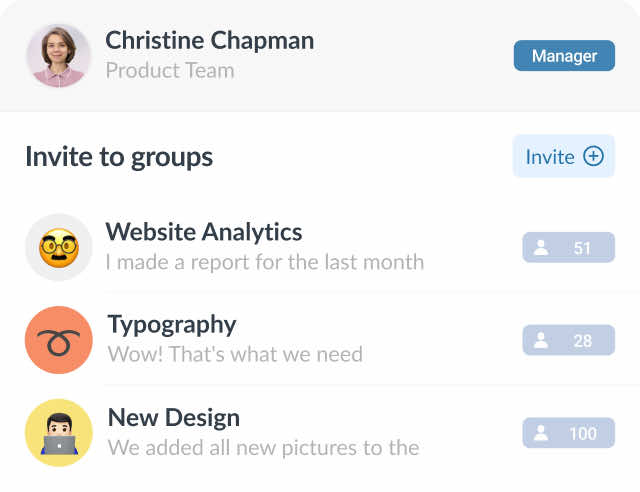Click the Manager role badge
This screenshot has height=492, width=640.
tap(564, 56)
